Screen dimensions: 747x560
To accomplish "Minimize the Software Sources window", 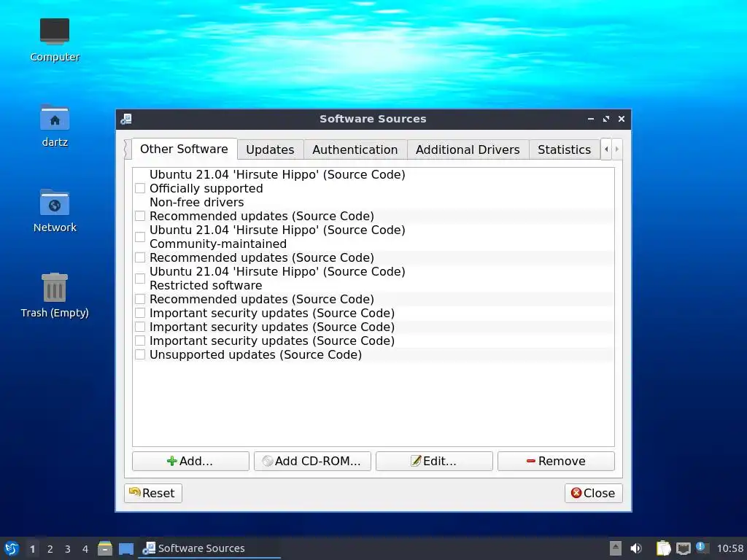I will point(591,119).
